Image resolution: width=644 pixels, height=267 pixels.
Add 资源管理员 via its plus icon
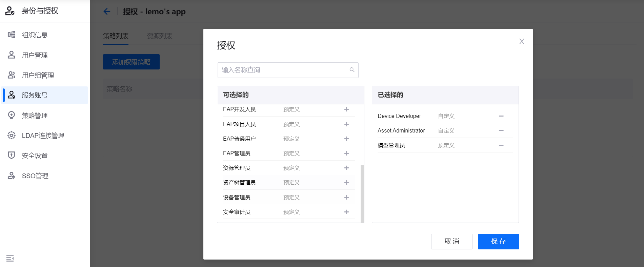point(346,168)
